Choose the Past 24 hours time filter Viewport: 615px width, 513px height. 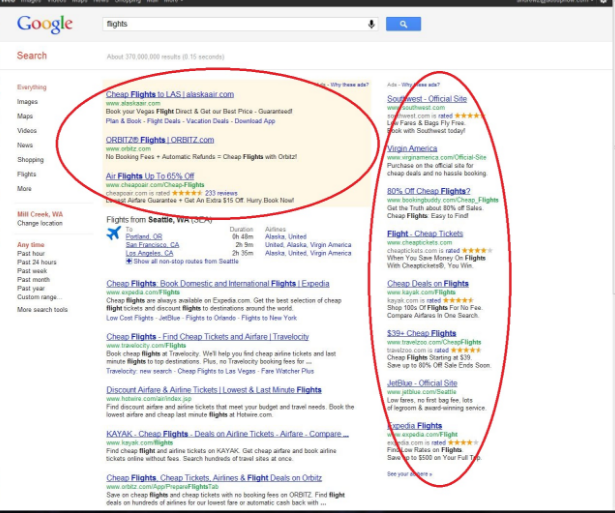pos(36,262)
